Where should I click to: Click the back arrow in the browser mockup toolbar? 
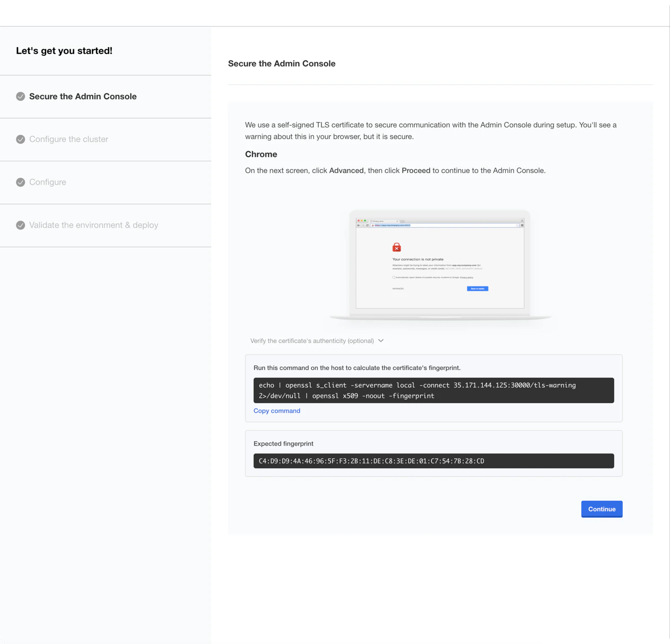359,224
